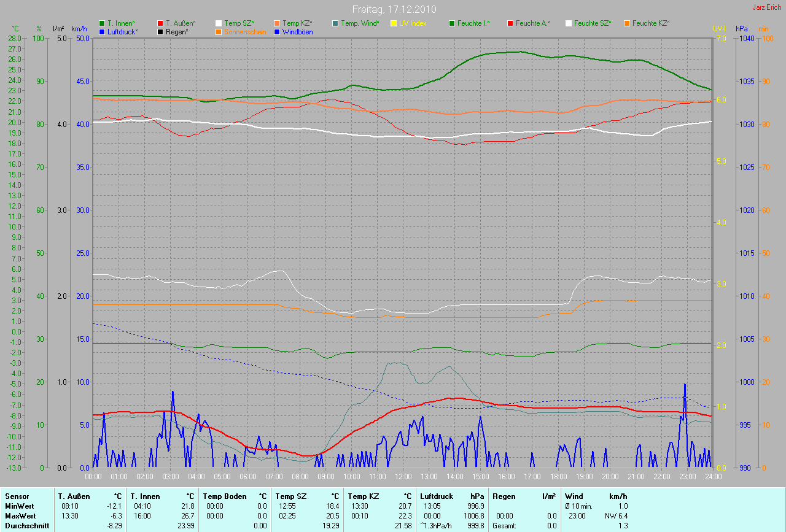Click the indoor maximum value "26.7"

[x=187, y=516]
